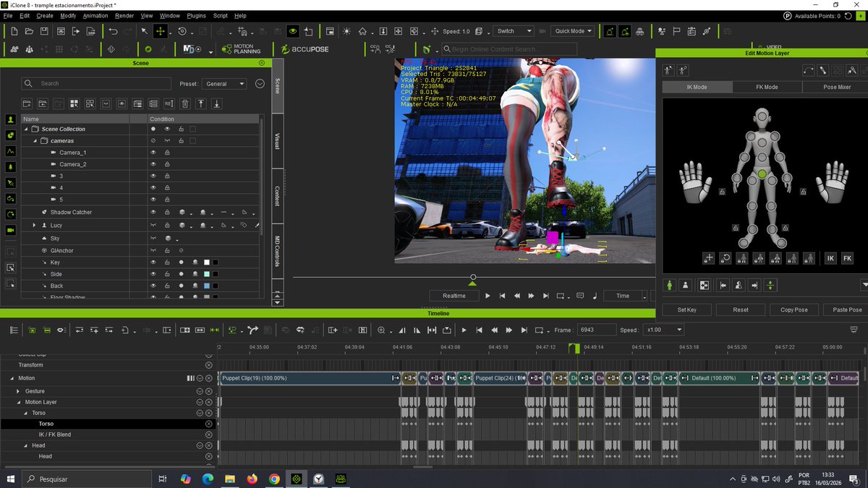This screenshot has width=868, height=488.
Task: Open the Quick Mode dropdown
Action: pos(573,31)
